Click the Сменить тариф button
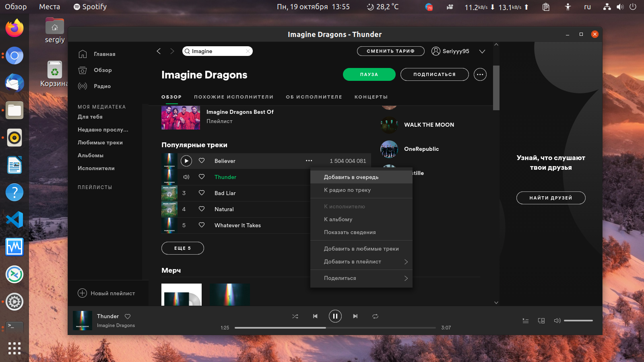This screenshot has width=644, height=362. 390,51
